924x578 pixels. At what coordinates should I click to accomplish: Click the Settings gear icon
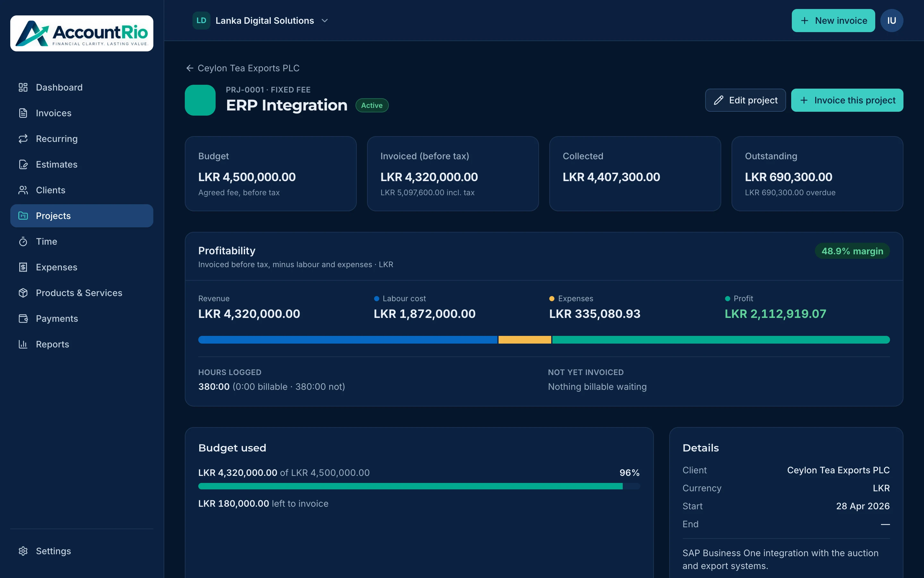tap(23, 551)
